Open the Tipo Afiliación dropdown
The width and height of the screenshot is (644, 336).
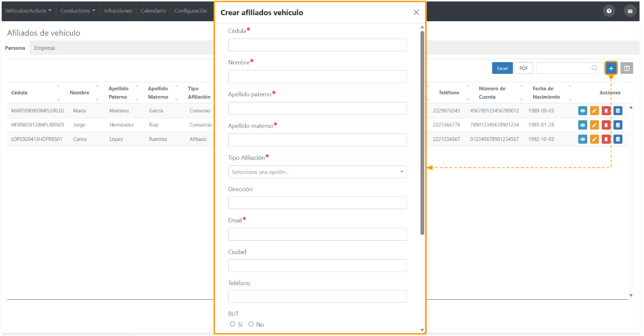tap(317, 172)
